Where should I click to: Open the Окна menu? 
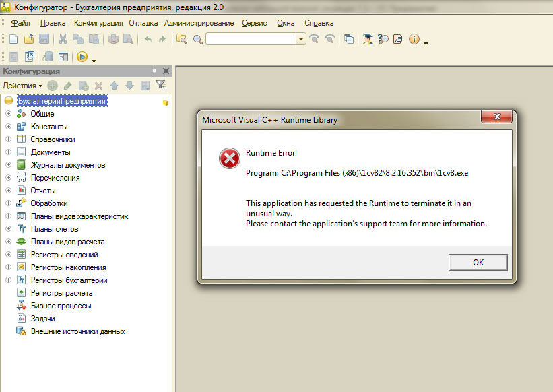[286, 23]
